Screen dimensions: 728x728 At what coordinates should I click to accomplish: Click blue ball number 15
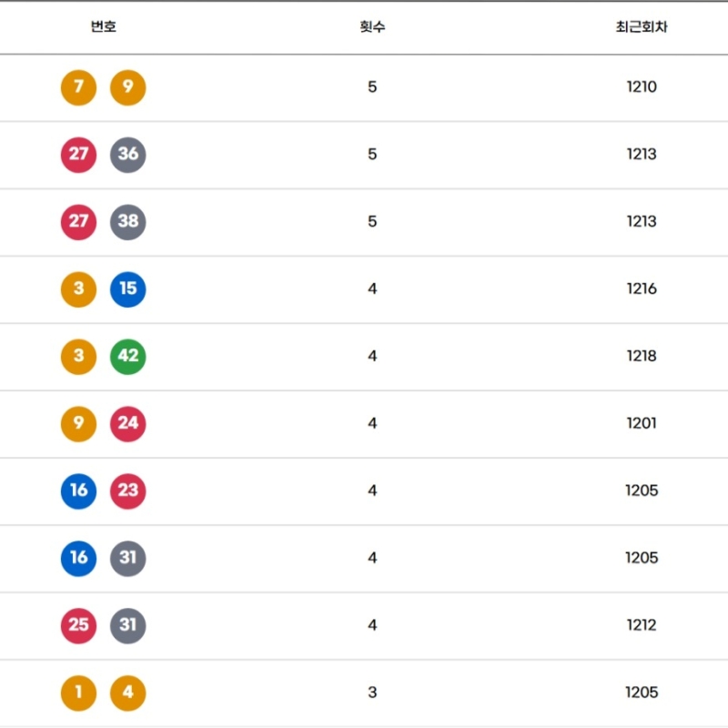tap(127, 289)
